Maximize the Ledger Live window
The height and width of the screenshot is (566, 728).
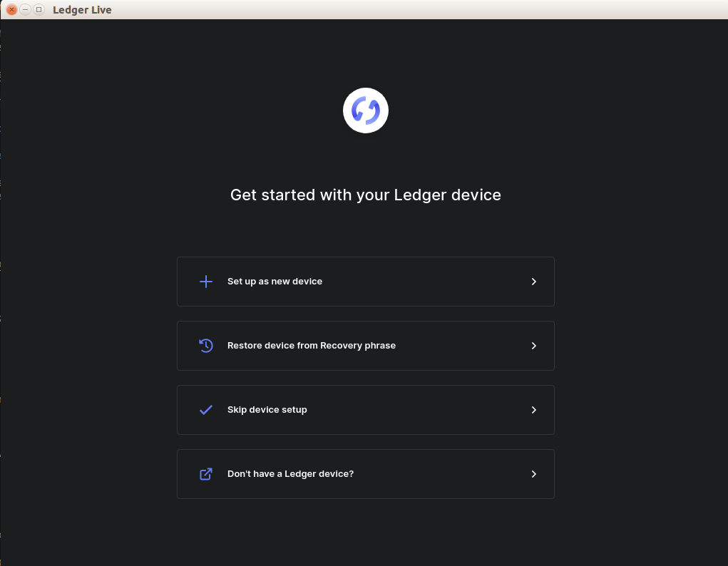tap(39, 10)
